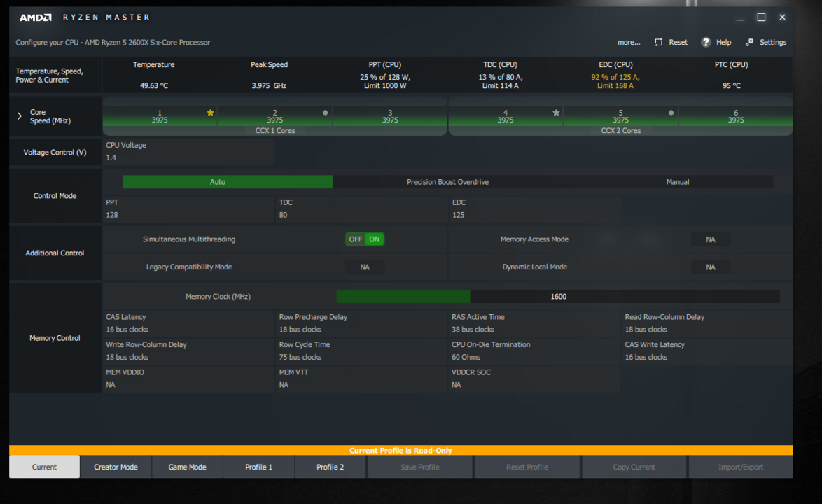Select Manual control mode
822x504 pixels.
pos(677,182)
